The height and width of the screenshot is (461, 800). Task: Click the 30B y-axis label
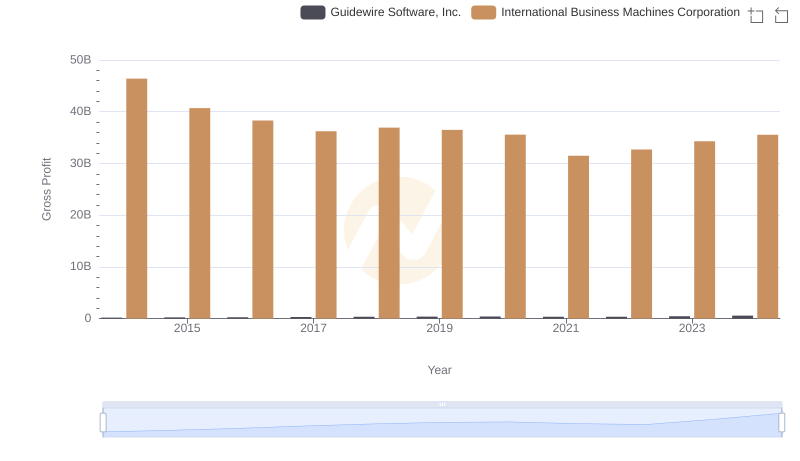pyautogui.click(x=81, y=163)
